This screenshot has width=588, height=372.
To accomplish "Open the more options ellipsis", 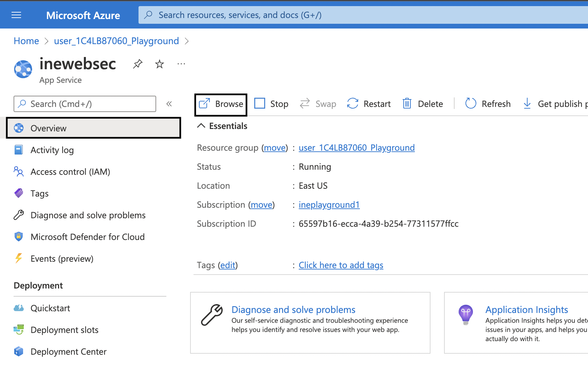I will [181, 64].
